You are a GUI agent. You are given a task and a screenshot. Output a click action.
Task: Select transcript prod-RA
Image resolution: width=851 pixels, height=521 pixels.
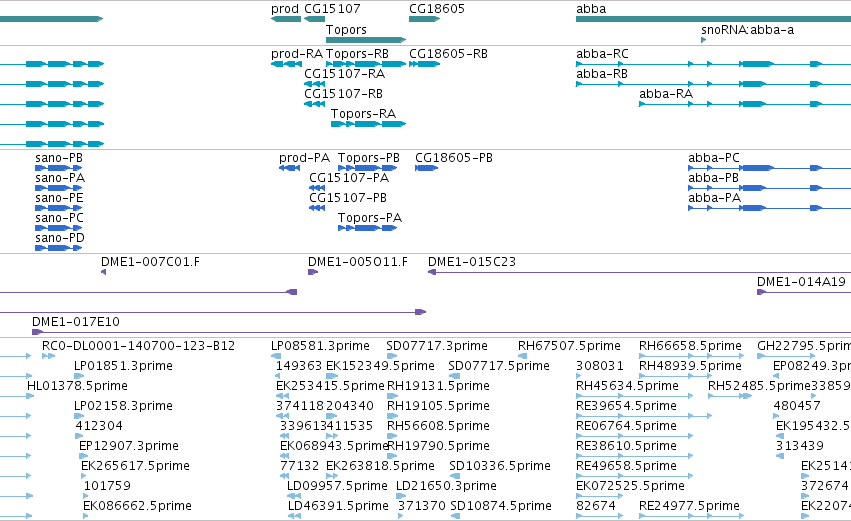click(x=286, y=64)
